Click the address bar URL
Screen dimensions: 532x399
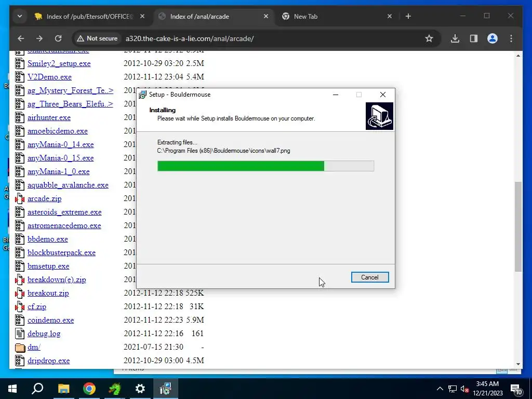pyautogui.click(x=190, y=38)
